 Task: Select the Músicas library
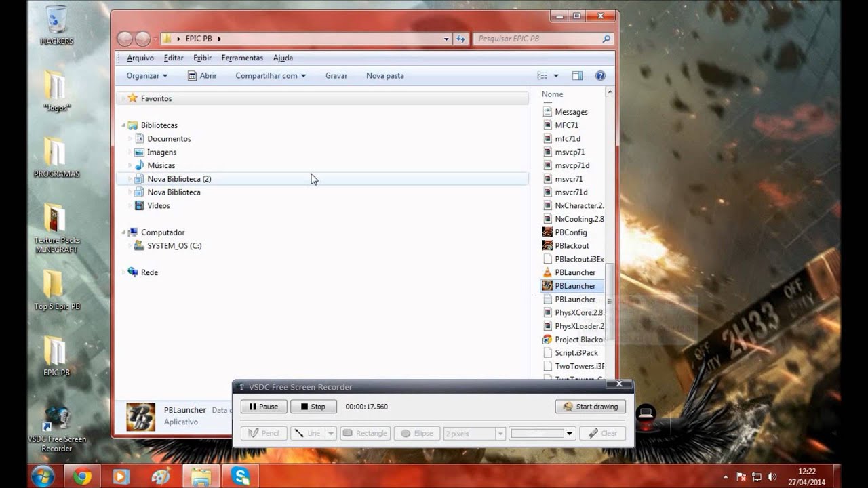161,165
